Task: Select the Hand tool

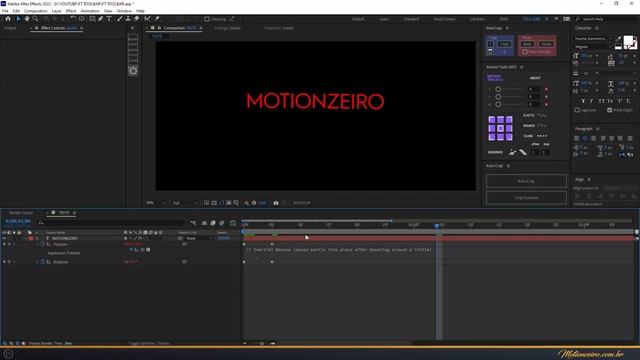Action: pos(27,19)
